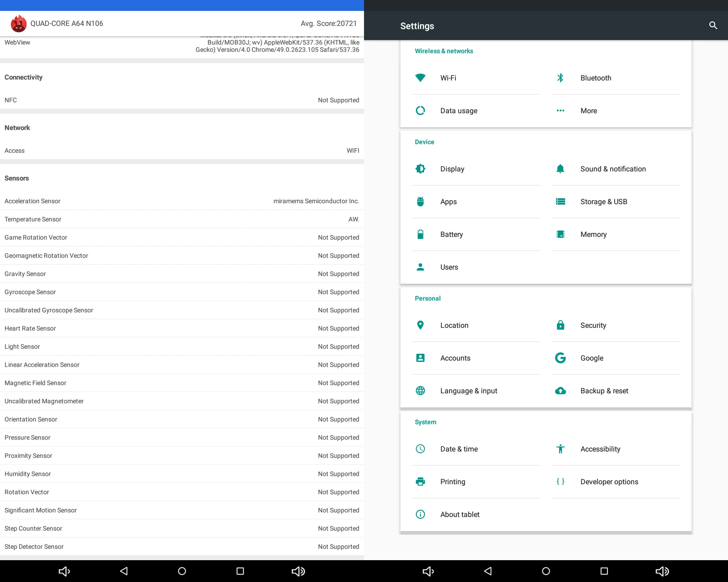Open Developer options entry
The image size is (728, 582).
[616, 482]
